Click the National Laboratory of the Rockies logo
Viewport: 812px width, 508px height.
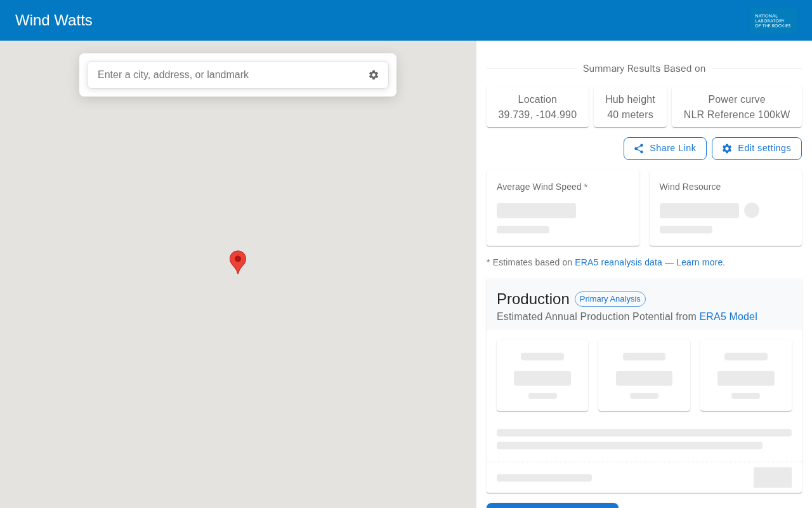(x=773, y=20)
